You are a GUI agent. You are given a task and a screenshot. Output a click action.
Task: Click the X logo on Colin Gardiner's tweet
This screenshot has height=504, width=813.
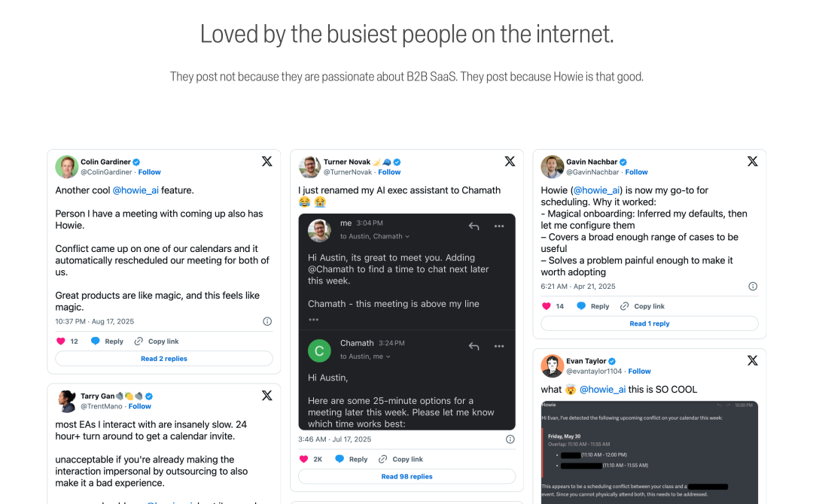266,161
